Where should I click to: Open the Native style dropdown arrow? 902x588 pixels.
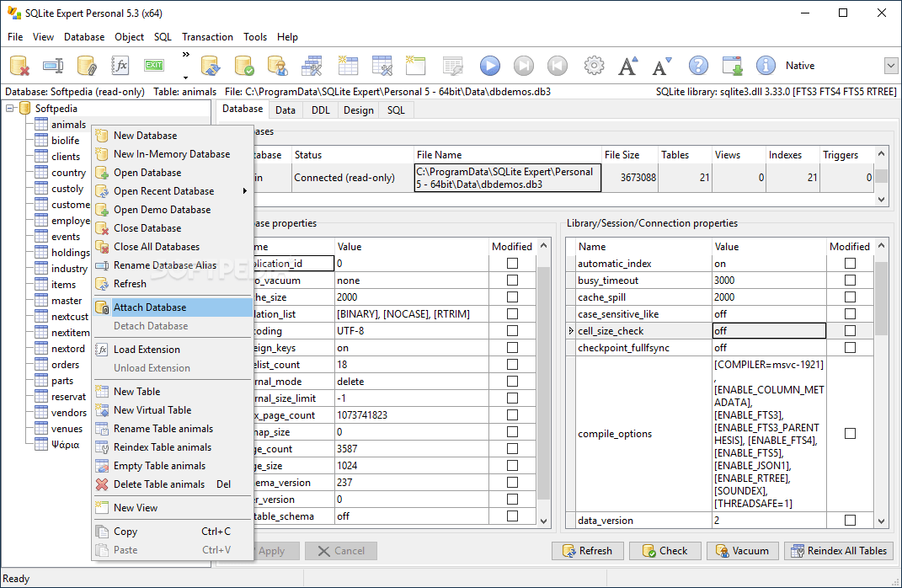(890, 66)
